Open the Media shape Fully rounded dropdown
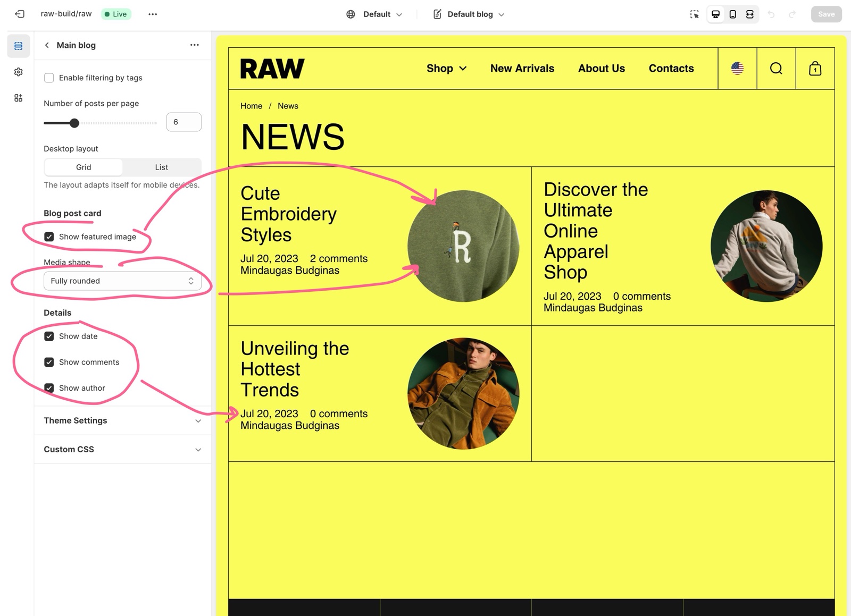The width and height of the screenshot is (851, 616). [x=122, y=281]
